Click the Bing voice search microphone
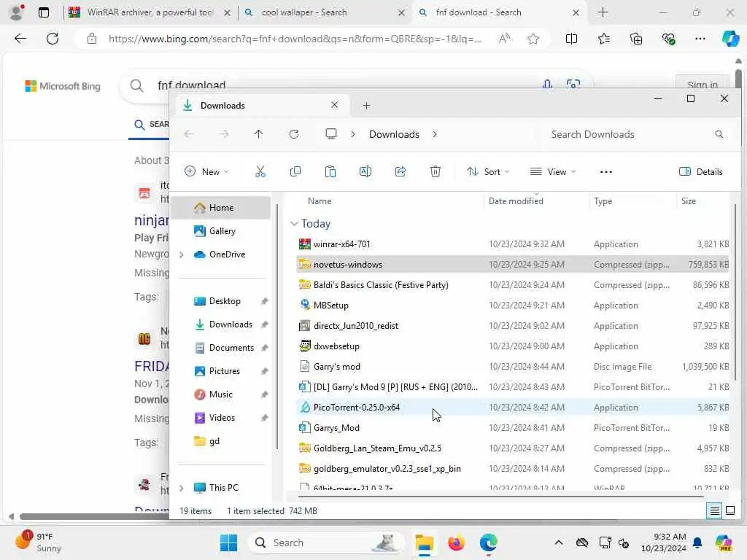This screenshot has width=747, height=560. pyautogui.click(x=547, y=85)
